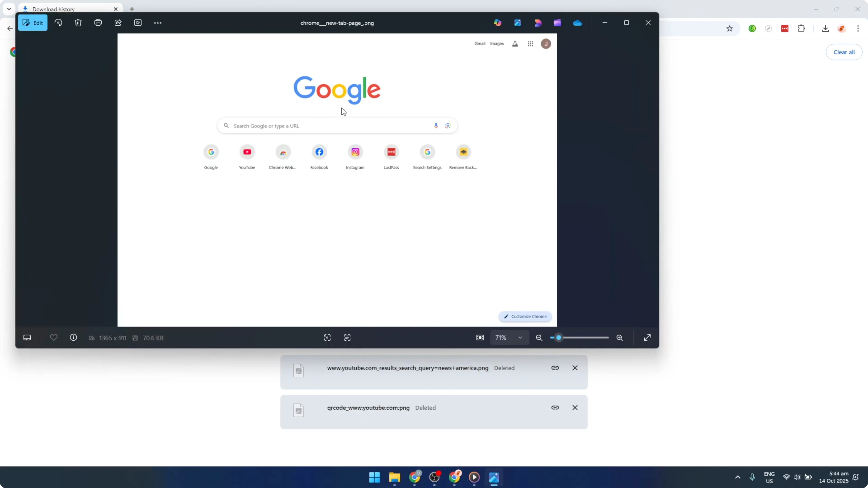Toggle the filmstrip view in Photos
Image resolution: width=868 pixels, height=488 pixels.
pos(27,338)
